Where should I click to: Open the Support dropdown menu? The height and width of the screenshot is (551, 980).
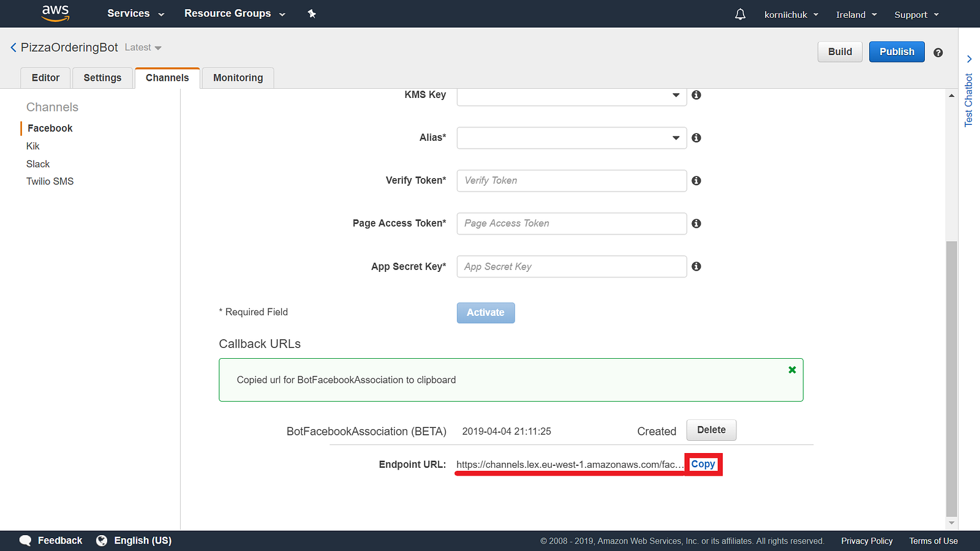(x=916, y=14)
